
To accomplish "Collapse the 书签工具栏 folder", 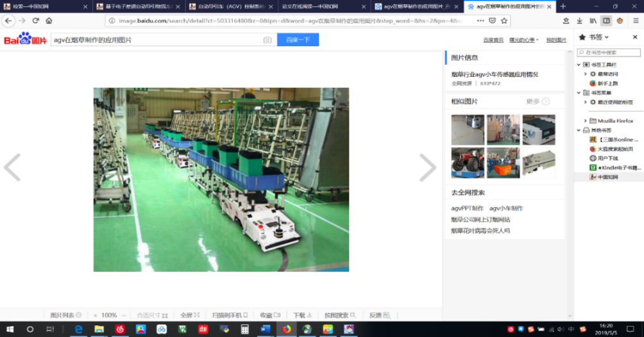I will 579,65.
